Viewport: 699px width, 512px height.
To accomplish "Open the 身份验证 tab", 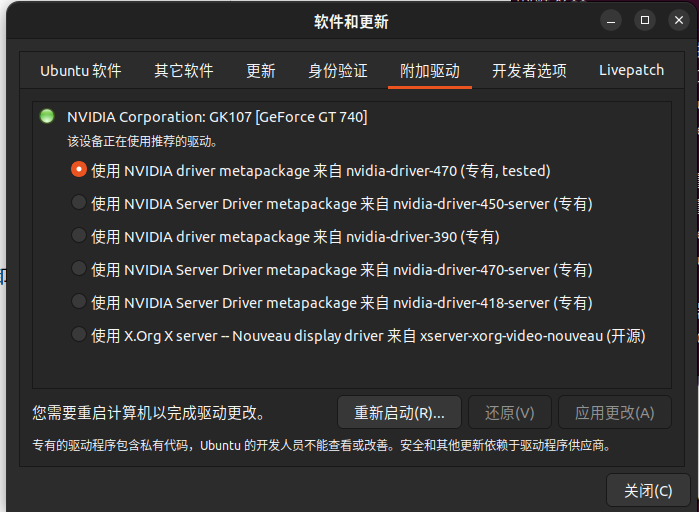I will [x=338, y=70].
